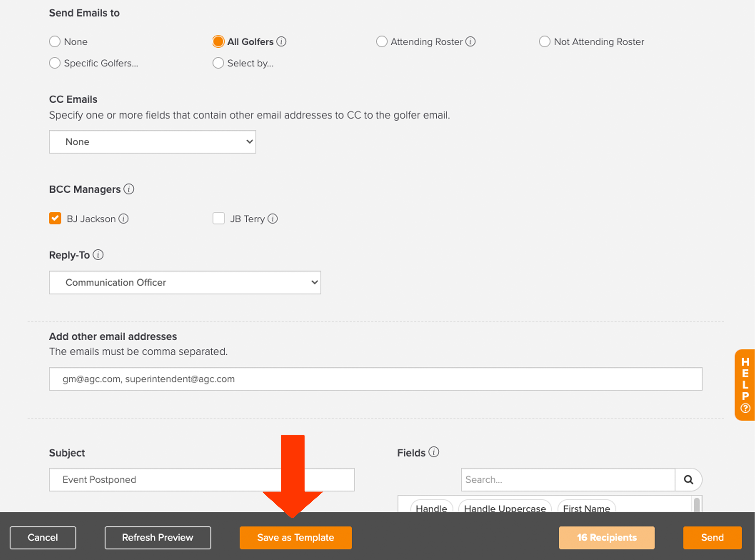Click info icon next to JB Terry

(273, 219)
